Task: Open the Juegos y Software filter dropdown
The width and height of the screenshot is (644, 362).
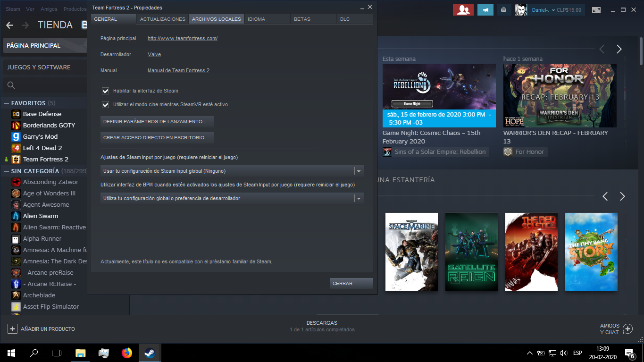Action: 45,67
